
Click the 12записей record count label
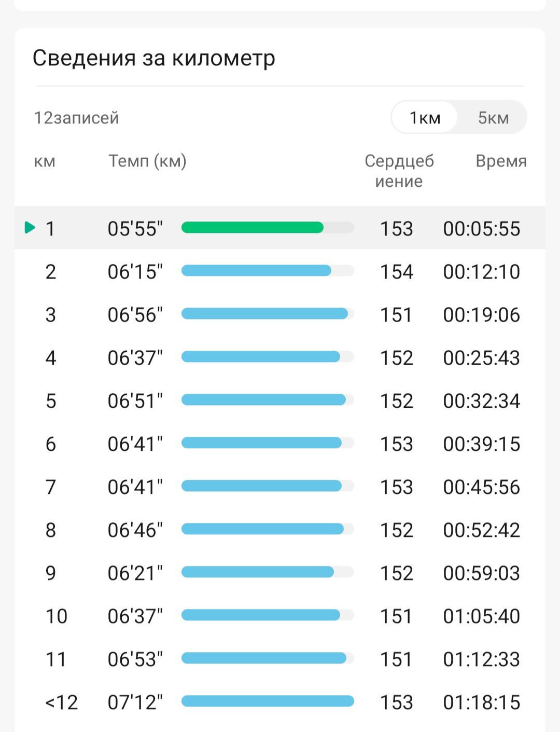[x=76, y=118]
